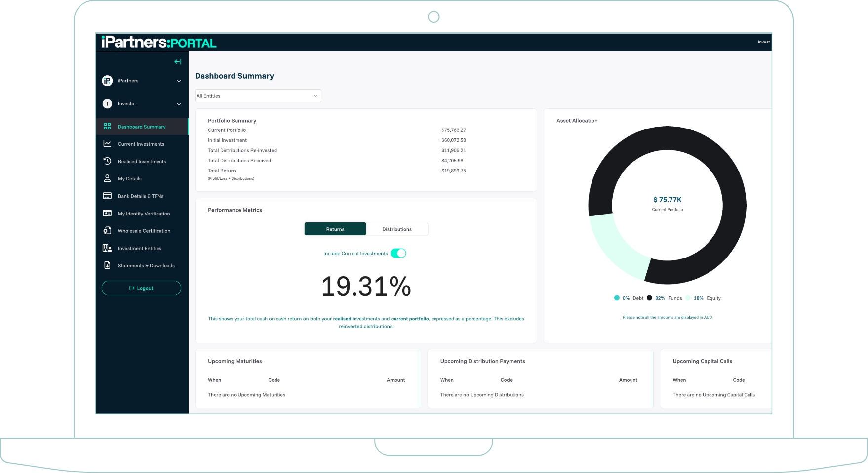Select the Wholesale Certification icon
Image resolution: width=868 pixels, height=473 pixels.
click(x=107, y=230)
